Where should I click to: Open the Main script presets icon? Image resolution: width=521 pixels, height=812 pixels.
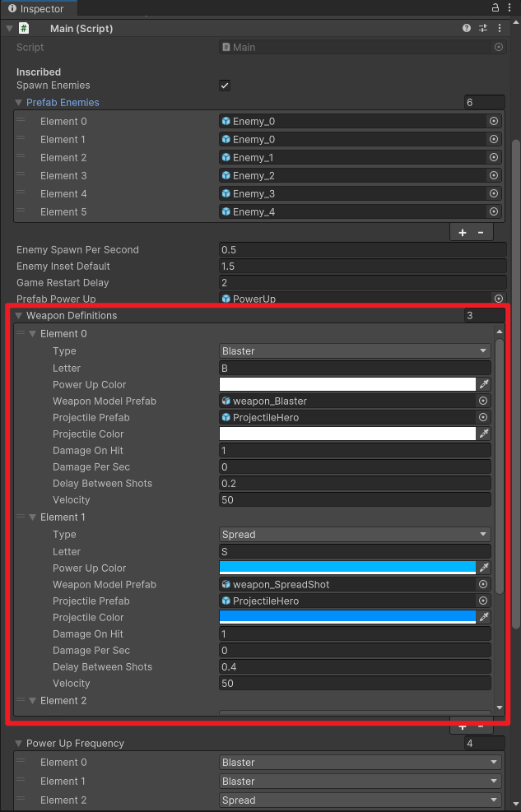click(483, 28)
